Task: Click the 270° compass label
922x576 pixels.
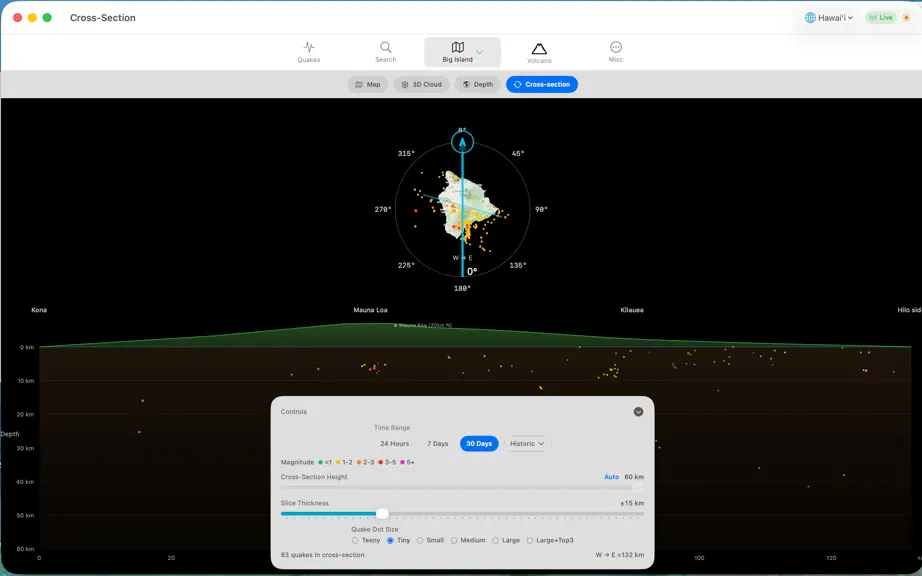Action: 383,209
